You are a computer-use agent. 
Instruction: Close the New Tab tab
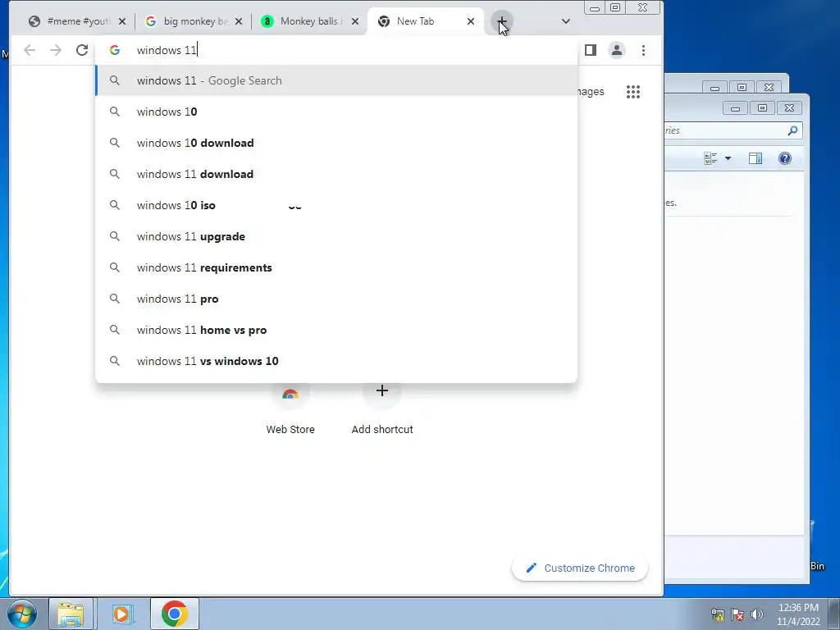coord(470,21)
